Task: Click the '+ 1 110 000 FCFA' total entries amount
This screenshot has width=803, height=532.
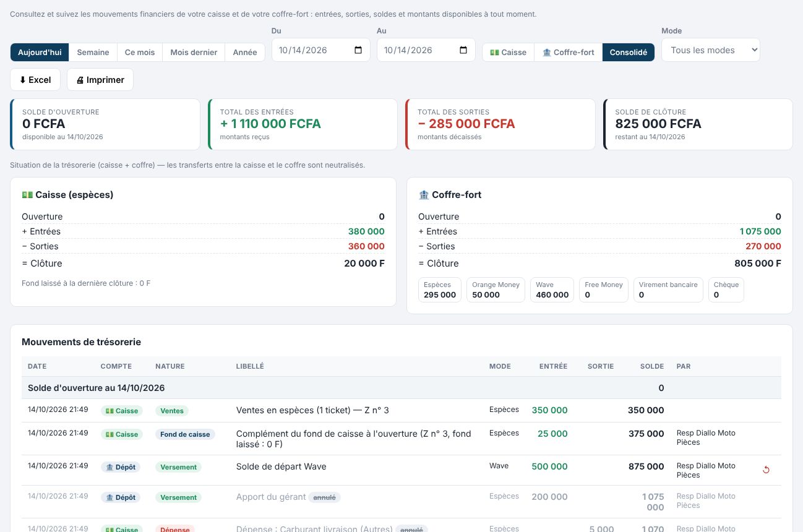Action: point(270,124)
